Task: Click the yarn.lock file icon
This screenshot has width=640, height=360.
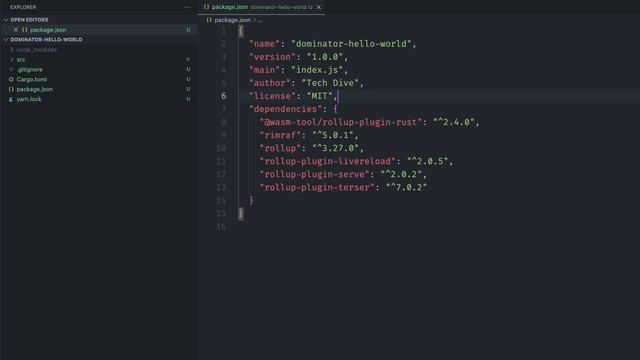Action: point(11,99)
